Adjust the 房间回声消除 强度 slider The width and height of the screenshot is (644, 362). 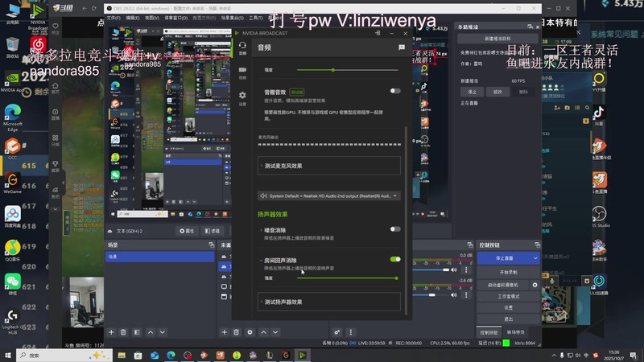click(347, 278)
